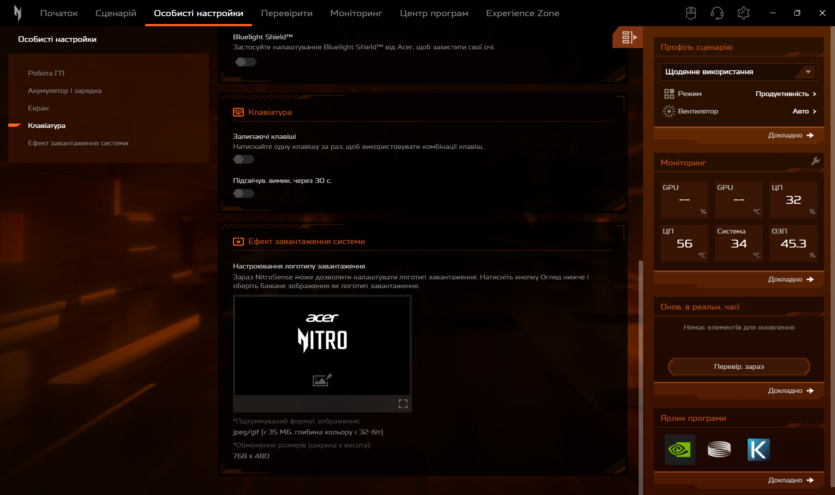835x495 pixels.
Task: Toggle keyboard backlight off after 30 s
Action: (x=244, y=194)
